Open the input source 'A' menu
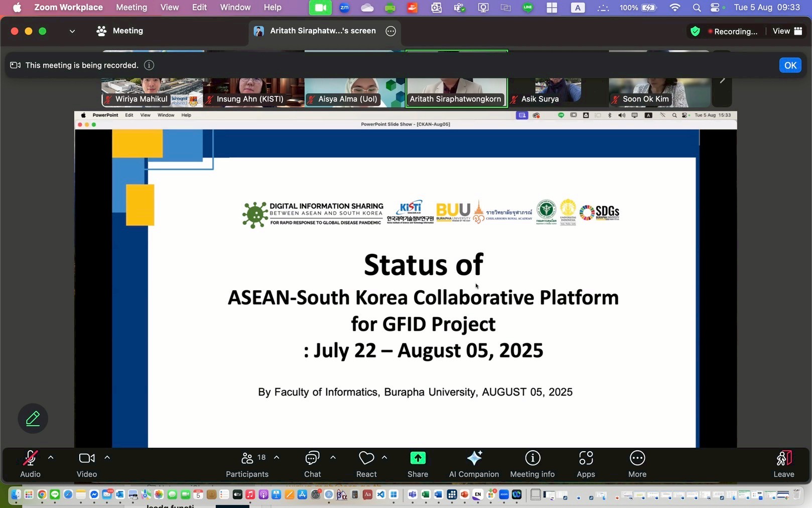 click(578, 8)
